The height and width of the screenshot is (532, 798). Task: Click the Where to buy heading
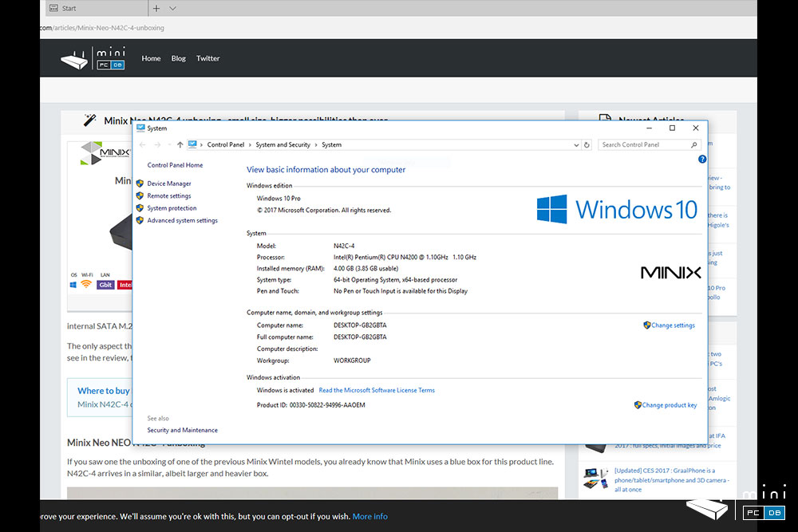tap(104, 391)
